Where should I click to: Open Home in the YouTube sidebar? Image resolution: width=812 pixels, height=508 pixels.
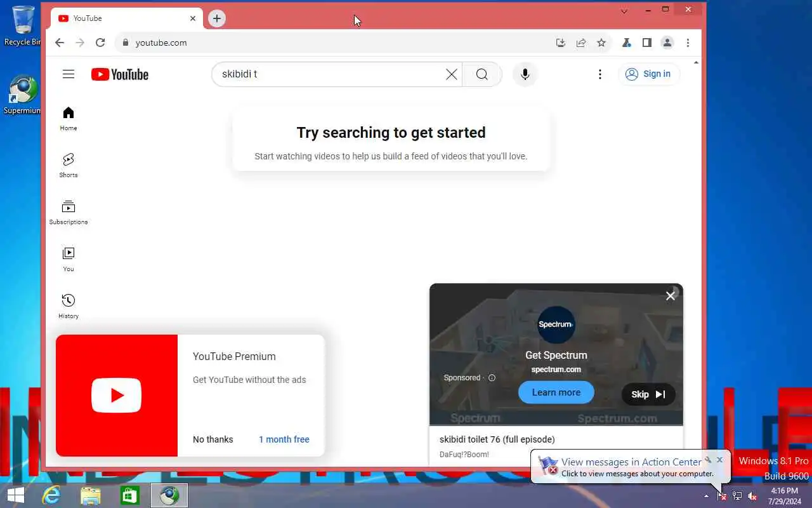[69, 119]
